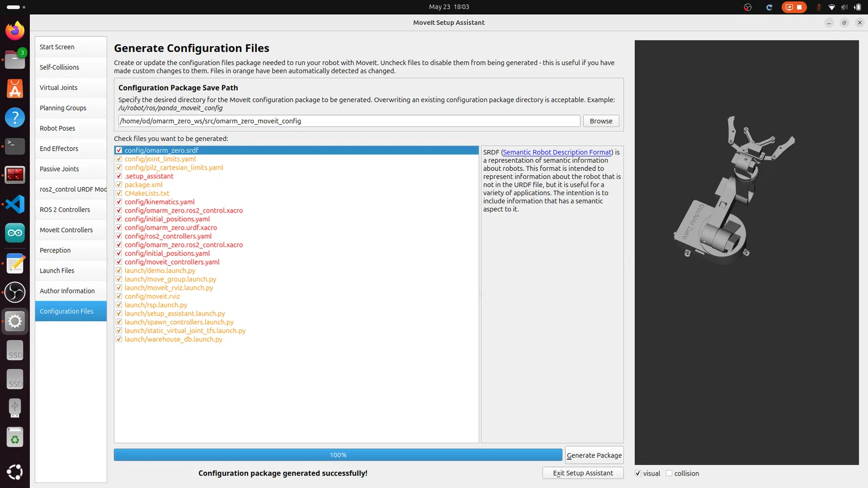Image resolution: width=868 pixels, height=488 pixels.
Task: Open the Text Editor notepad icon
Action: 15,264
